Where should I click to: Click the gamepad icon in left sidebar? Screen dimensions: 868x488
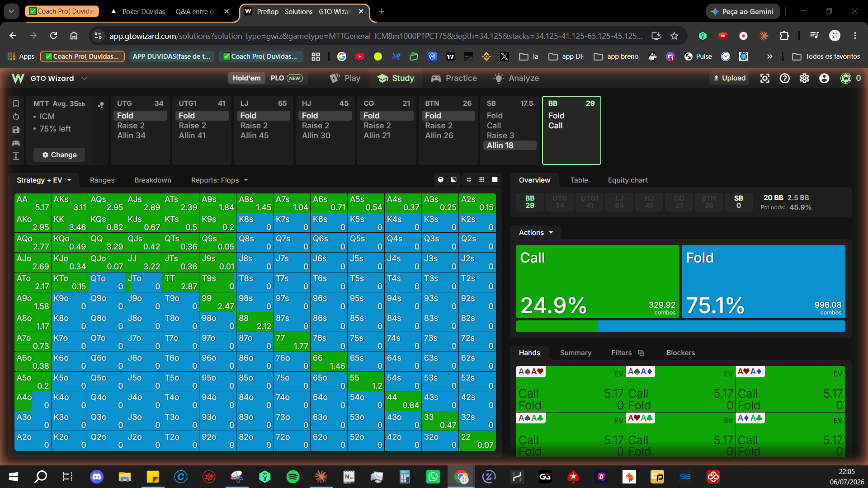(x=16, y=143)
